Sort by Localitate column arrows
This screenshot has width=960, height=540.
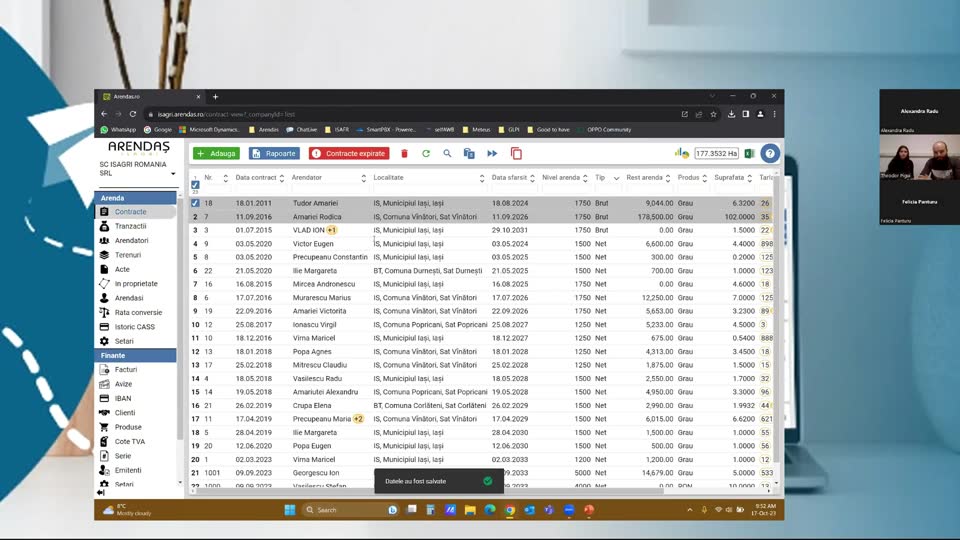click(482, 178)
